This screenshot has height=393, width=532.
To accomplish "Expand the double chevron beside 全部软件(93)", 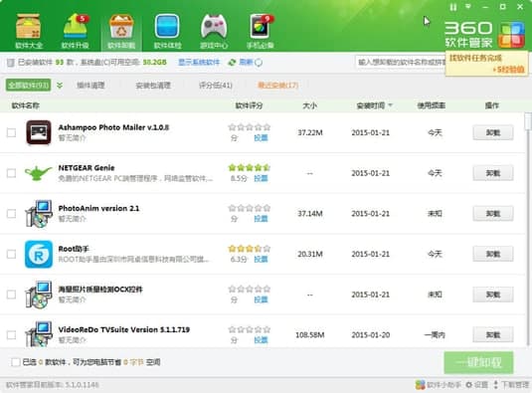I will click(x=60, y=86).
